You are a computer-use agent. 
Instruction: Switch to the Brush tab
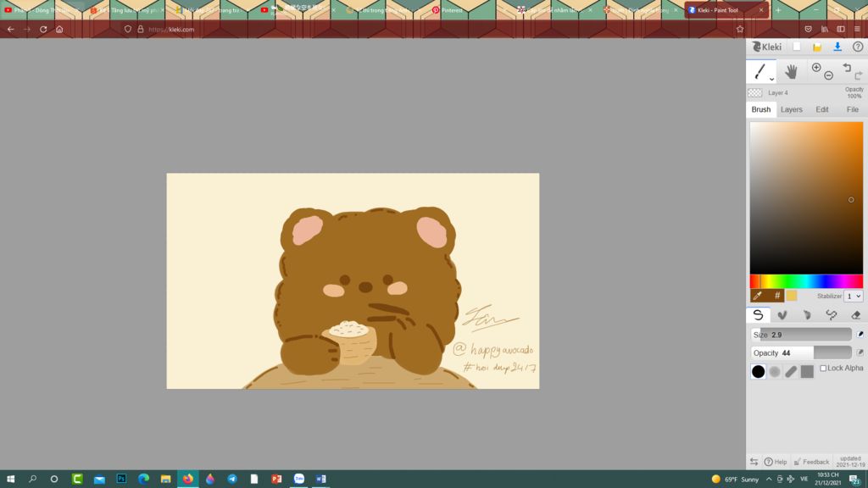[760, 109]
